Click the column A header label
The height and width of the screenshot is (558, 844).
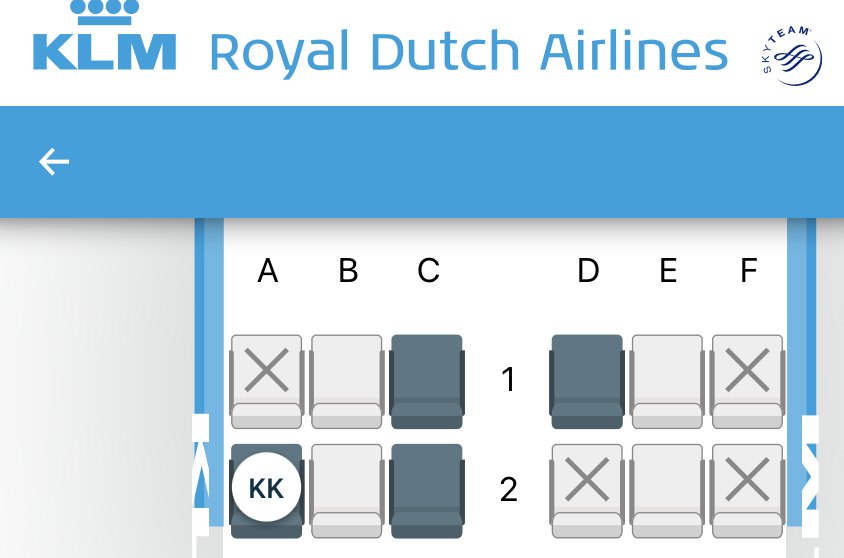[x=268, y=271]
